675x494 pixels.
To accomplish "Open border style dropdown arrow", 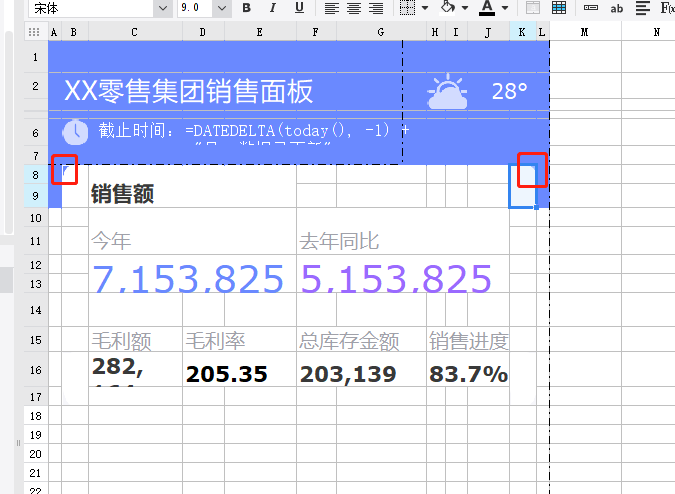I will pos(425,8).
